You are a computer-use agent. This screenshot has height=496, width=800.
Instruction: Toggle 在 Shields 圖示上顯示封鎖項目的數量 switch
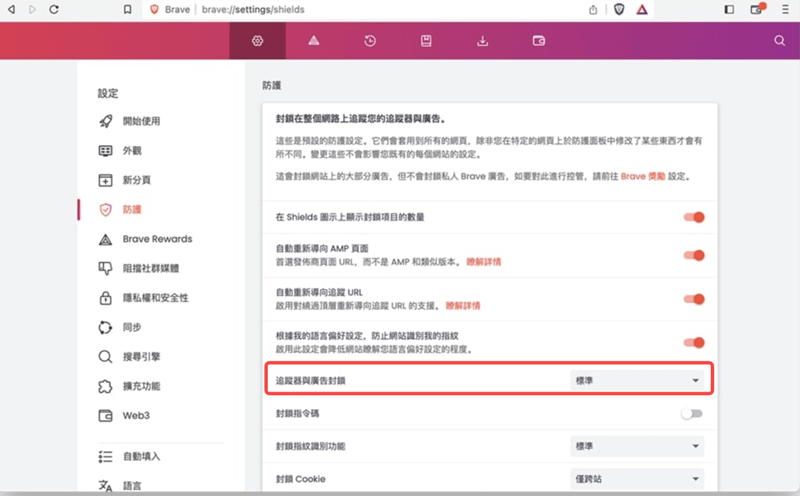[x=694, y=217]
